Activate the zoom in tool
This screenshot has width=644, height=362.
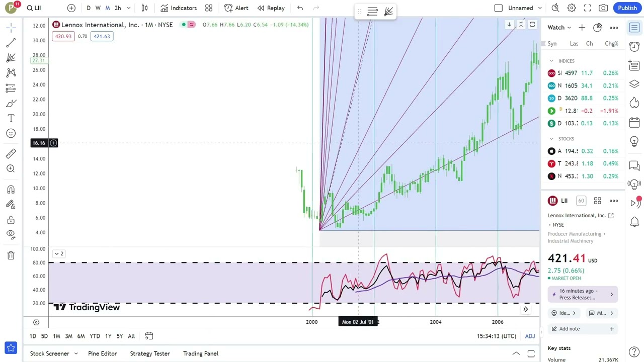[x=11, y=169]
